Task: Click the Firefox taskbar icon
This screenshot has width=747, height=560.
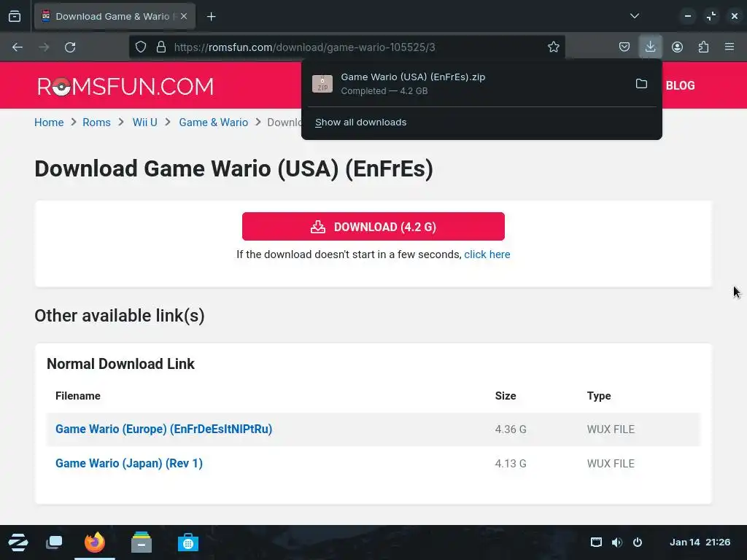Action: pyautogui.click(x=94, y=542)
